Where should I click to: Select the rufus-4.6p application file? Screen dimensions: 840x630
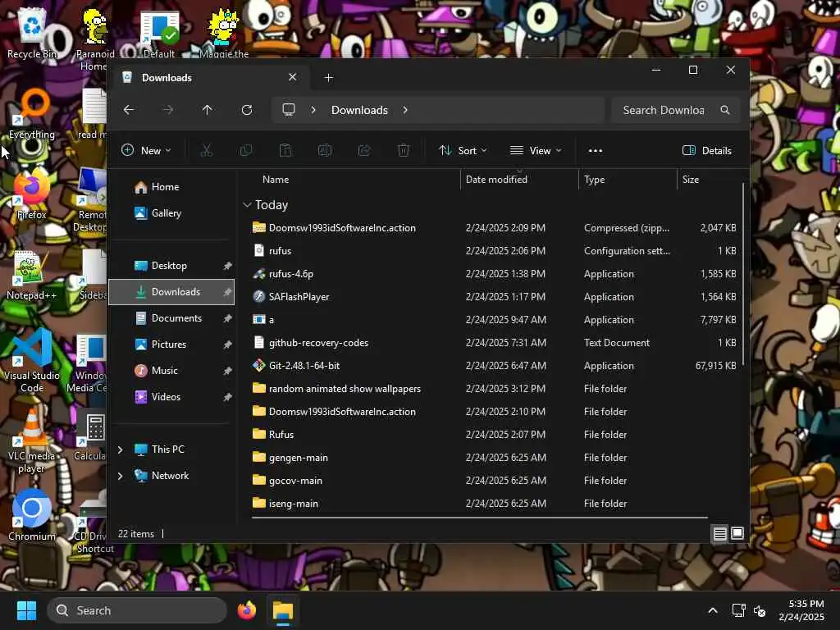(x=495, y=274)
